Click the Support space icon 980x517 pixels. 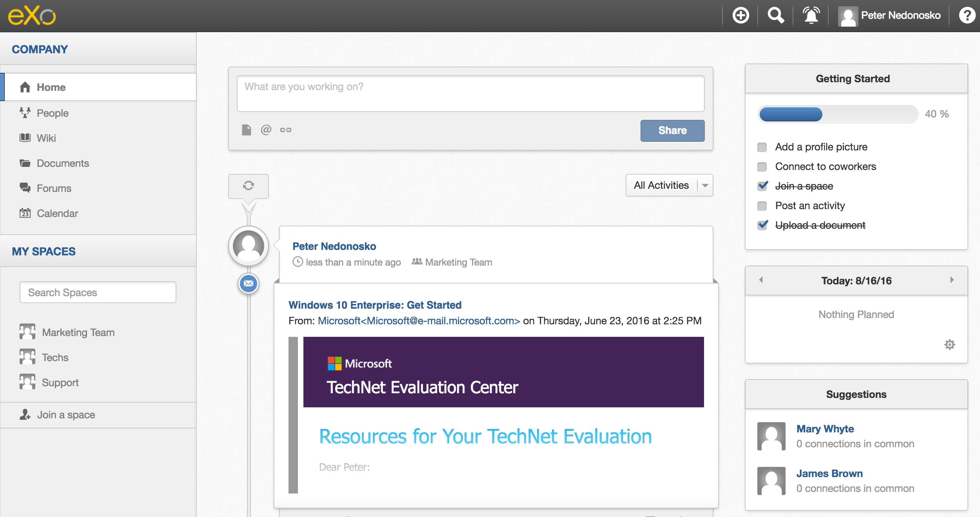click(x=27, y=382)
